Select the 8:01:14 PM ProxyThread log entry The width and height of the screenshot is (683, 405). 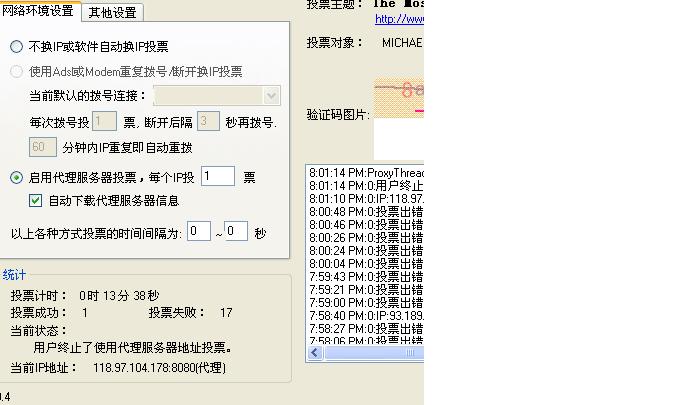tap(366, 172)
